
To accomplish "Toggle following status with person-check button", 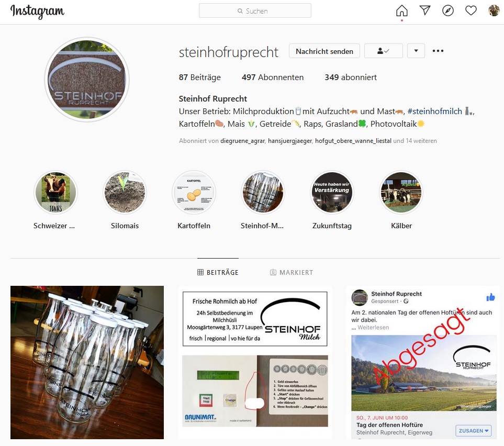I will 384,51.
